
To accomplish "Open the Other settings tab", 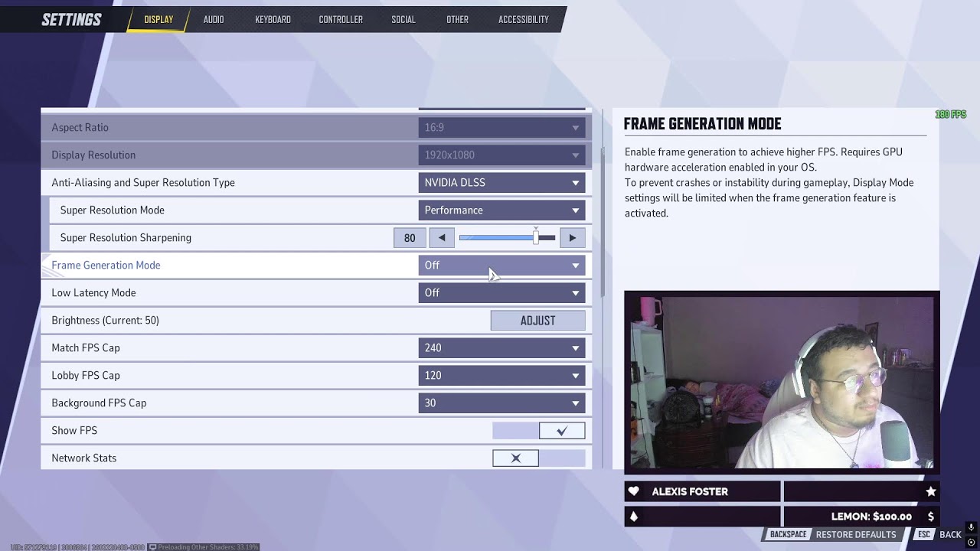I will [x=457, y=19].
